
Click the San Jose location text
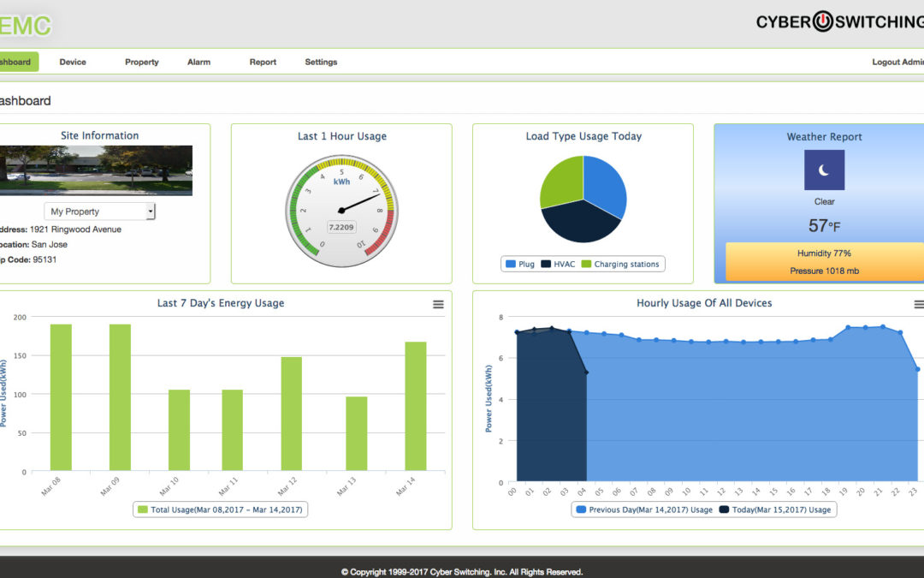(50, 244)
